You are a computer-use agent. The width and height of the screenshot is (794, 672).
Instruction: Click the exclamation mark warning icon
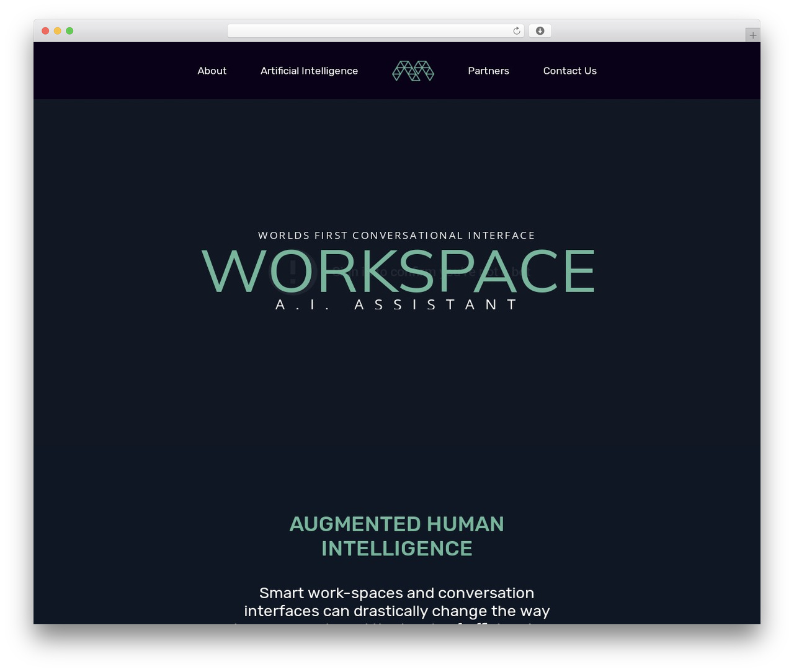(293, 272)
